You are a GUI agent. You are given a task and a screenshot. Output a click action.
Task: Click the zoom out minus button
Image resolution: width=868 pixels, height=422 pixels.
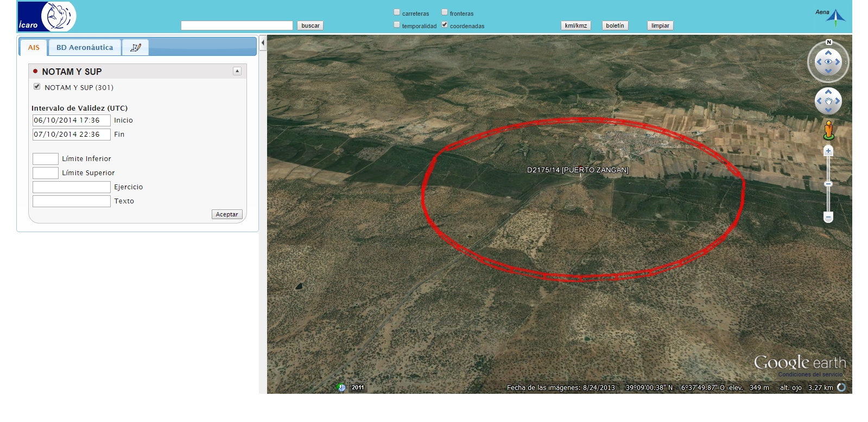tap(828, 217)
